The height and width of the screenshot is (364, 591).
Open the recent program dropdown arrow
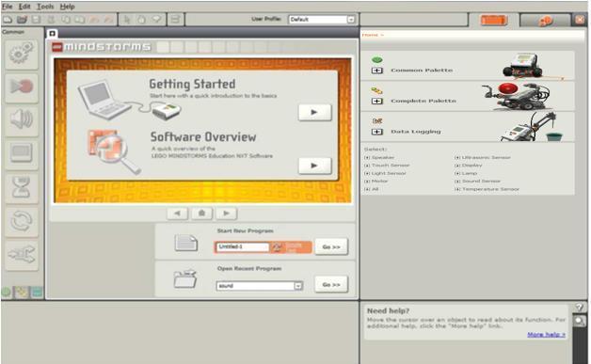tap(298, 286)
